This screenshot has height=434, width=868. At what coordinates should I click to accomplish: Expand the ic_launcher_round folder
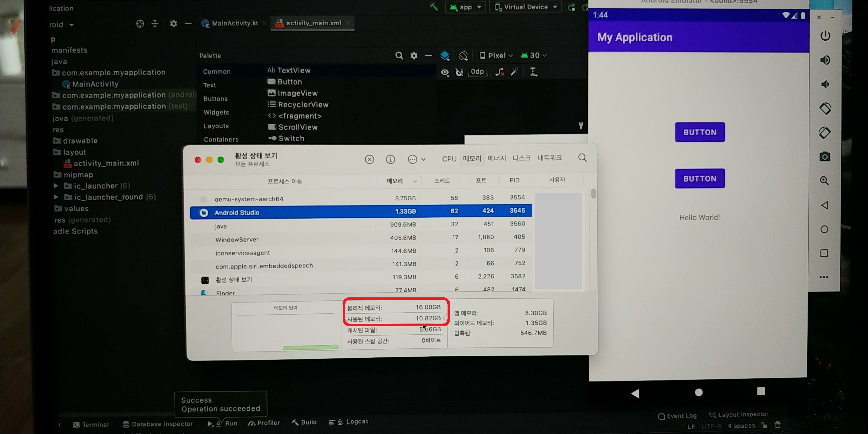(56, 197)
